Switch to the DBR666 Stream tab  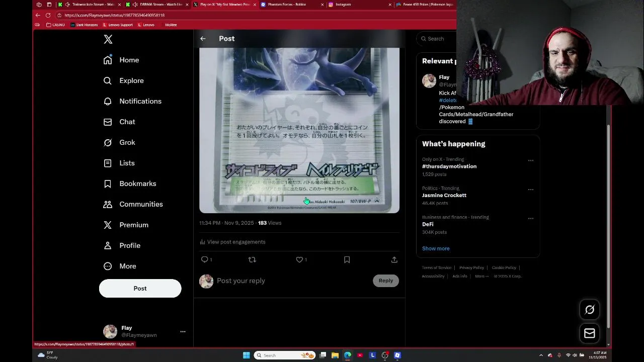[x=157, y=5]
